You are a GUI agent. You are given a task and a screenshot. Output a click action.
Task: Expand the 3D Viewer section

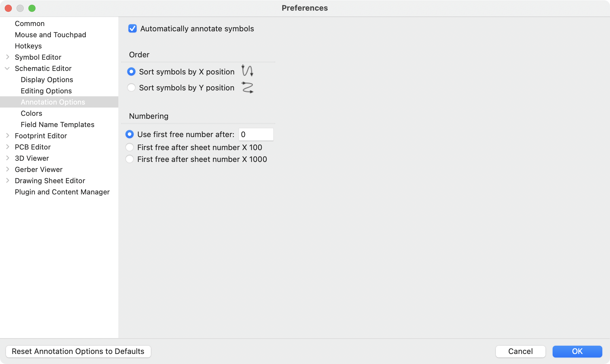point(8,158)
